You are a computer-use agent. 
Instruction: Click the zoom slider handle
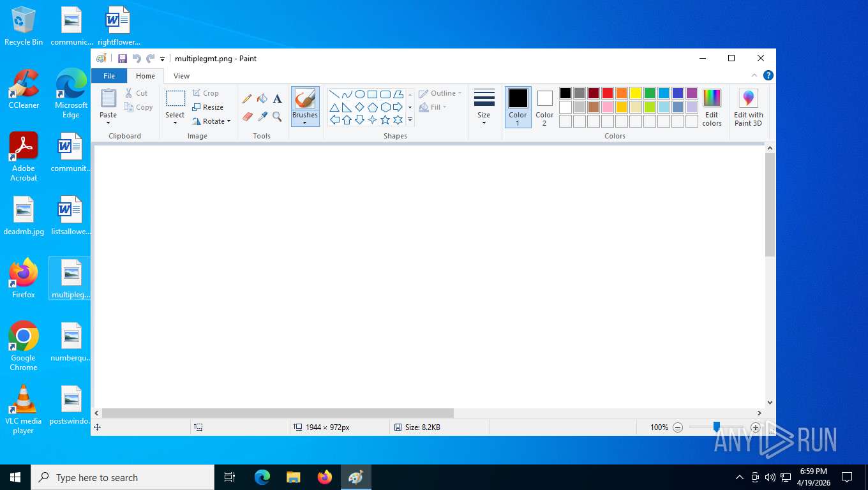pos(717,427)
